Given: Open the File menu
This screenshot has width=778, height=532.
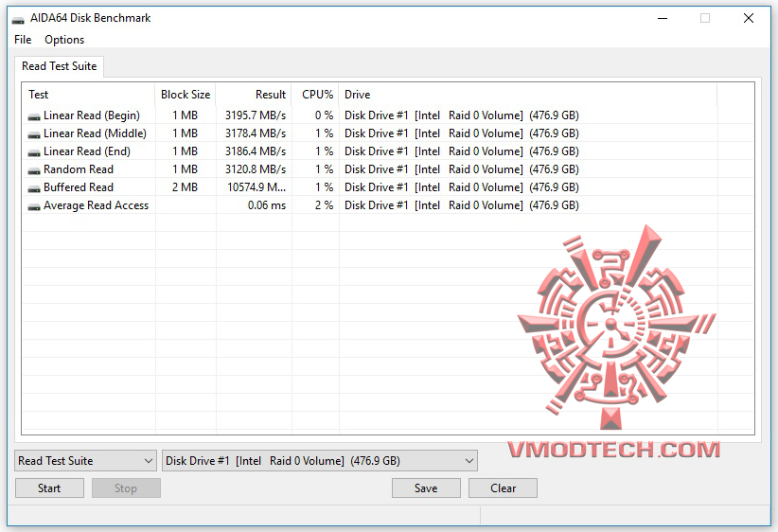Looking at the screenshot, I should [23, 40].
